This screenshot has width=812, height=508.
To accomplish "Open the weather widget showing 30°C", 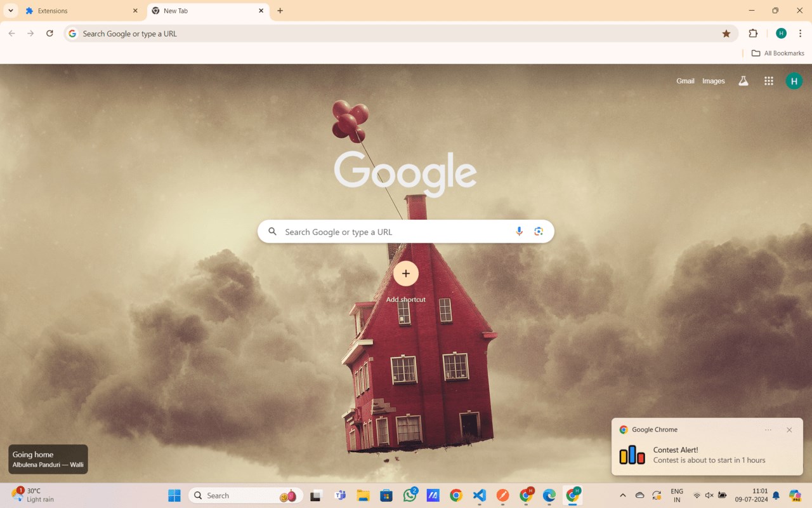I will (x=33, y=495).
